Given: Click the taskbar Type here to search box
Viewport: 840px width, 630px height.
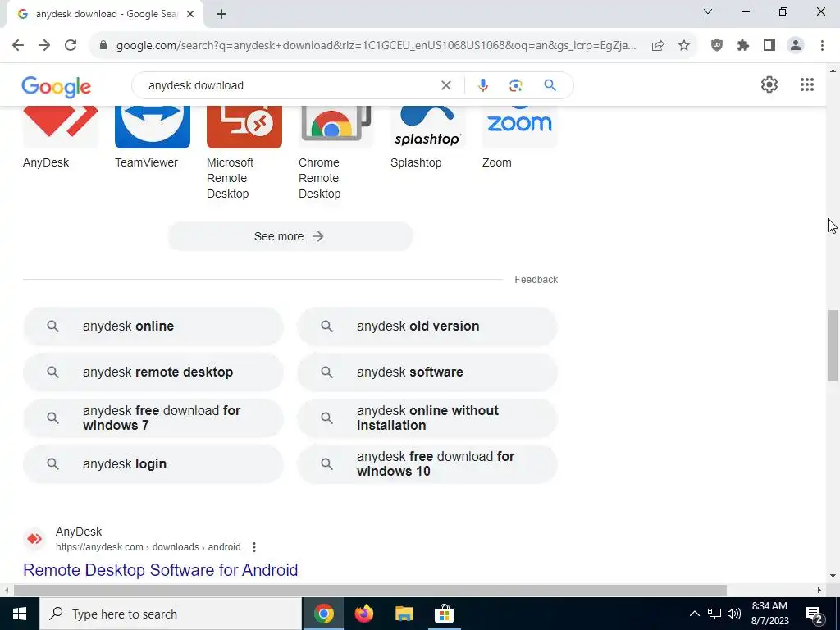Looking at the screenshot, I should [171, 614].
